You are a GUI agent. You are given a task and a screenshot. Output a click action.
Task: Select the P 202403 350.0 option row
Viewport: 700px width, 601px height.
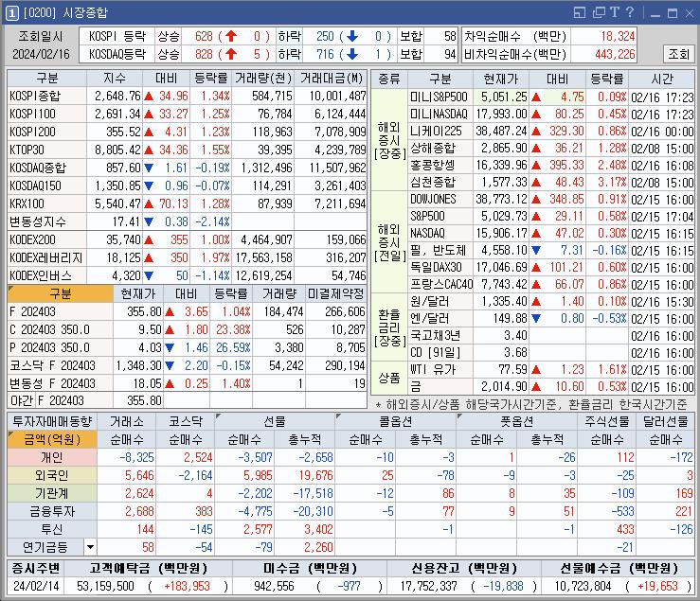point(187,347)
